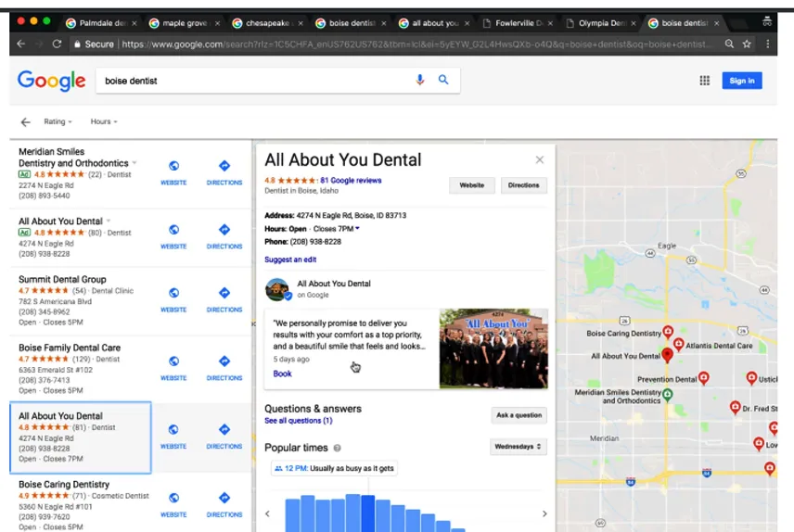794x532 pixels.
Task: Select Boise Caring Dentistry listing
Action: pos(80,505)
